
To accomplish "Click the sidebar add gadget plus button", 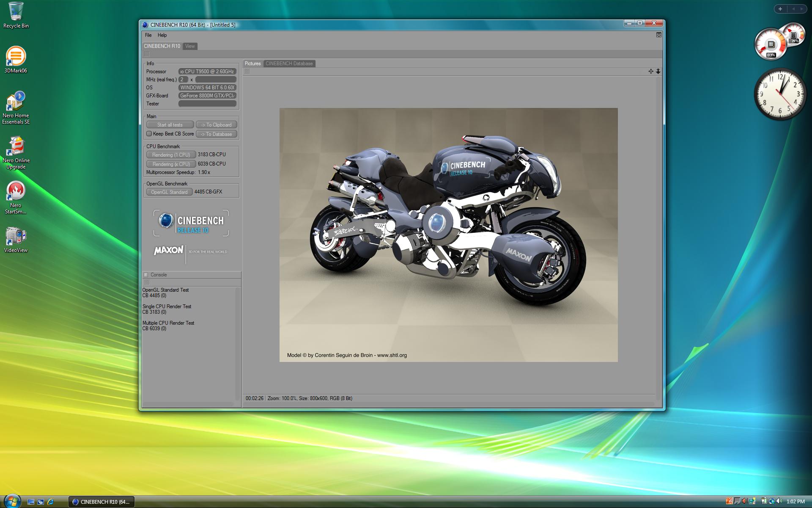I will tap(780, 9).
